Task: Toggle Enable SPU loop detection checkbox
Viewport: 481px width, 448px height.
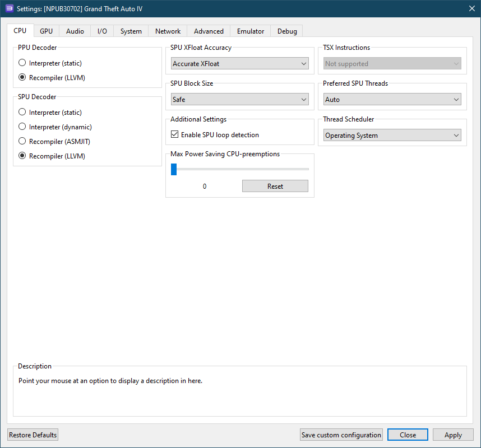Action: click(175, 135)
